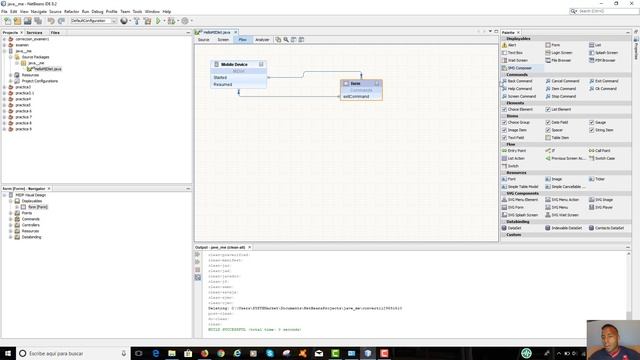This screenshot has height=360, width=640.
Task: Select Image Item in Palette
Action: [x=514, y=130]
